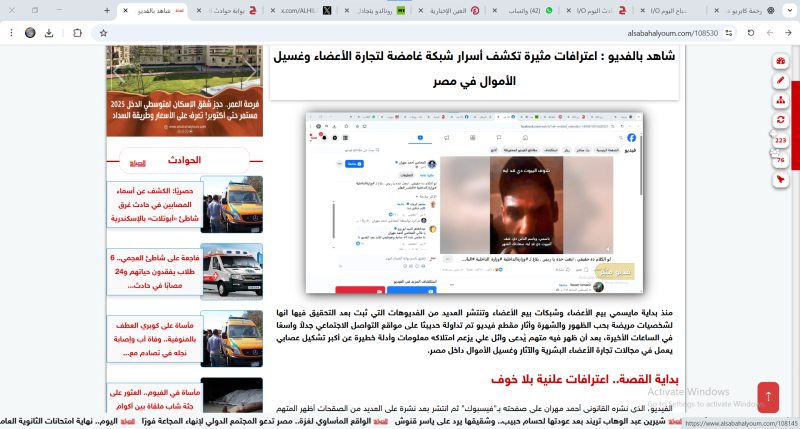The width and height of the screenshot is (800, 429).
Task: Click the site info icon beside the URL
Action: click(729, 33)
